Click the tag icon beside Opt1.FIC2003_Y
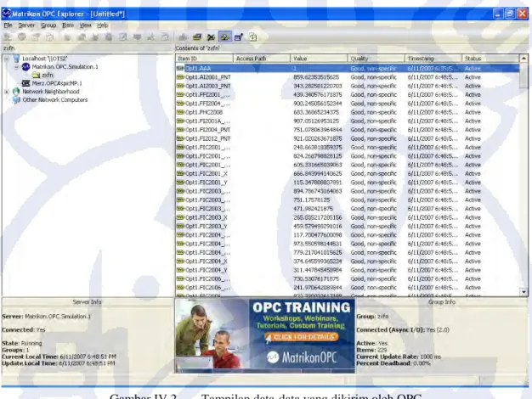 [180, 226]
